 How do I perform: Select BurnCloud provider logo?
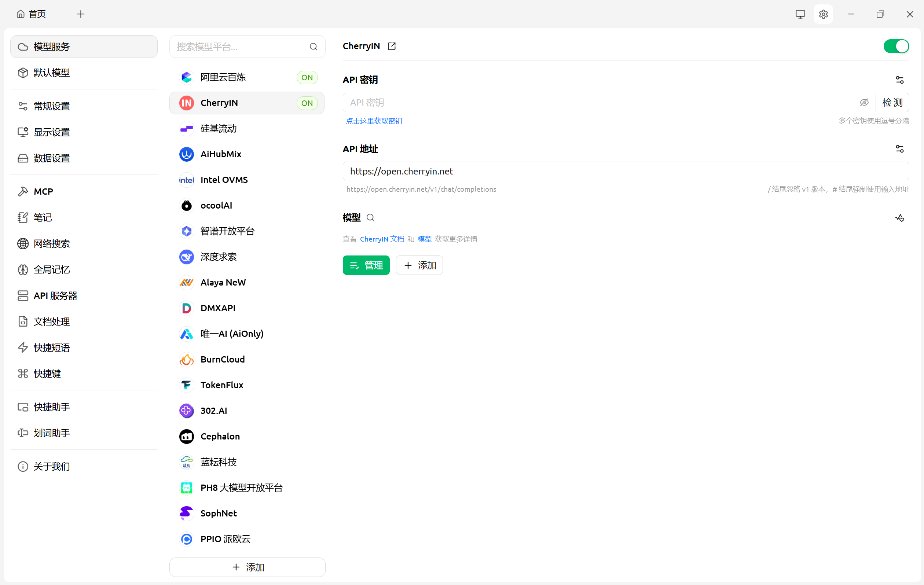[x=187, y=360]
